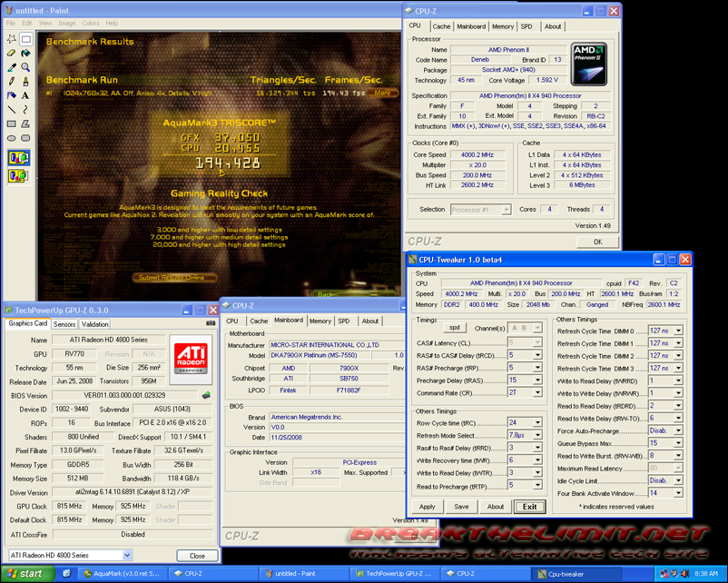Click the BIOS save icon in GPU-Z
The height and width of the screenshot is (583, 728).
[x=206, y=395]
